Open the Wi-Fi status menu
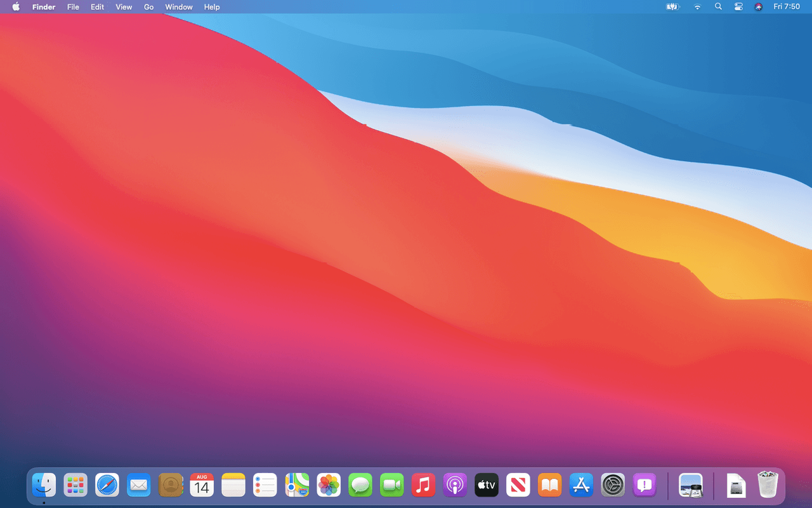Viewport: 812px width, 508px height. click(x=698, y=7)
